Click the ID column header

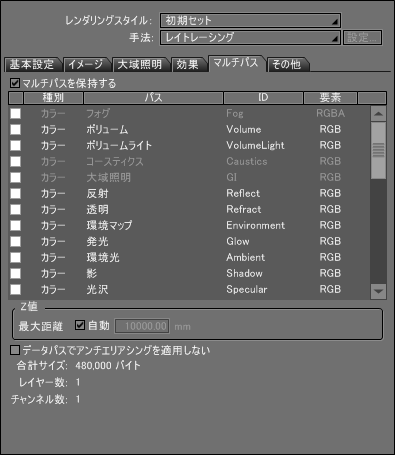coord(263,98)
